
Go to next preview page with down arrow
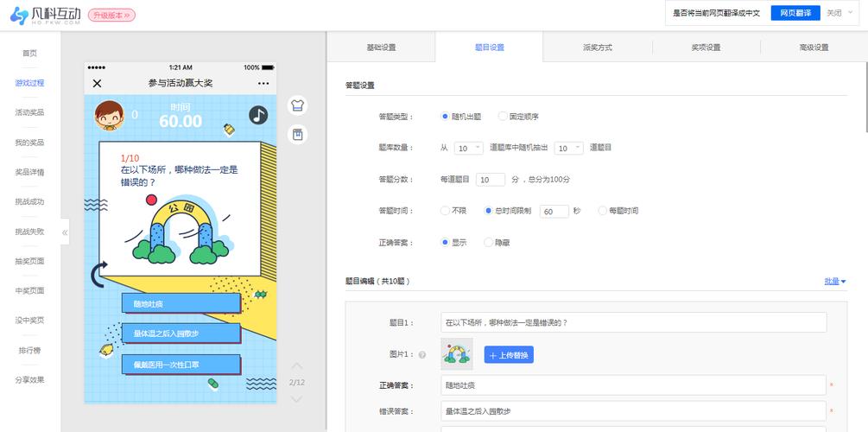point(296,399)
